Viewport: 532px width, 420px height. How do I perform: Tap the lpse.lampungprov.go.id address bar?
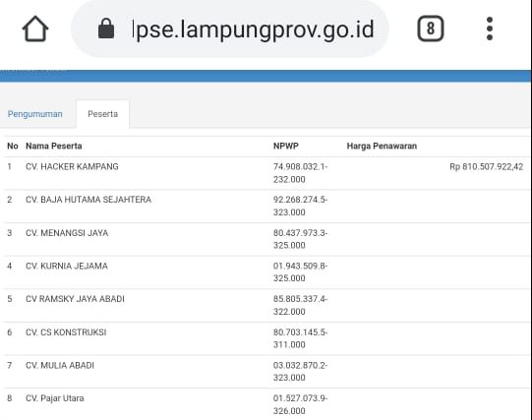tap(230, 29)
